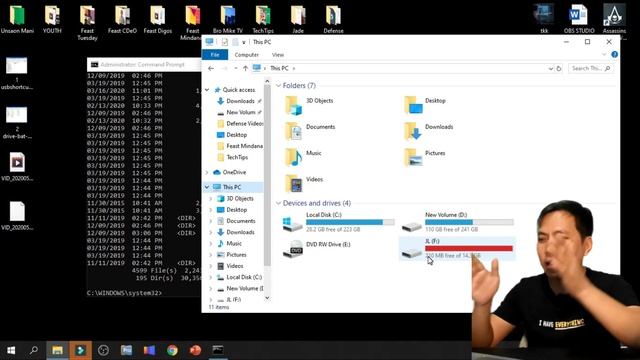640x360 pixels.
Task: Select TechTips in Quick access sidebar
Action: pyautogui.click(x=233, y=157)
